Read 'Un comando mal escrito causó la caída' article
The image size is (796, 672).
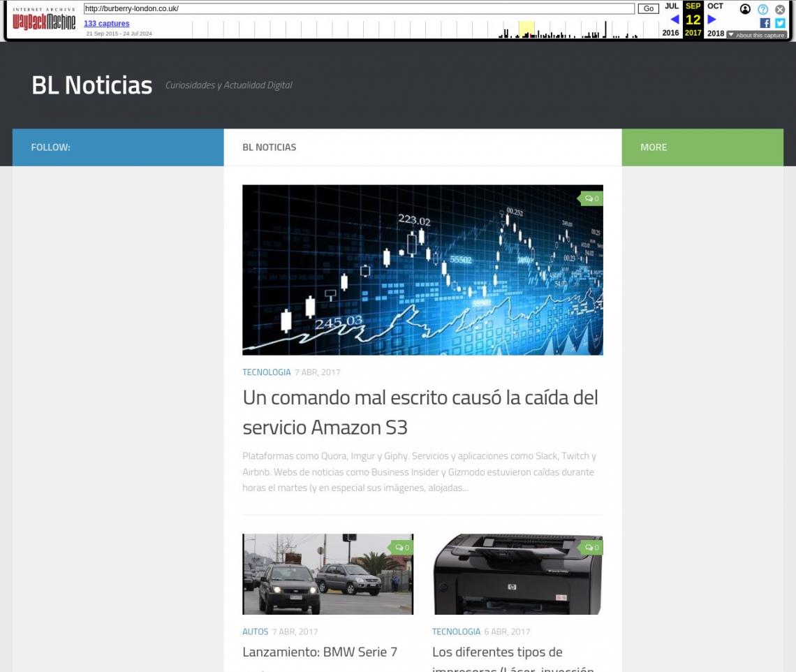click(x=420, y=412)
